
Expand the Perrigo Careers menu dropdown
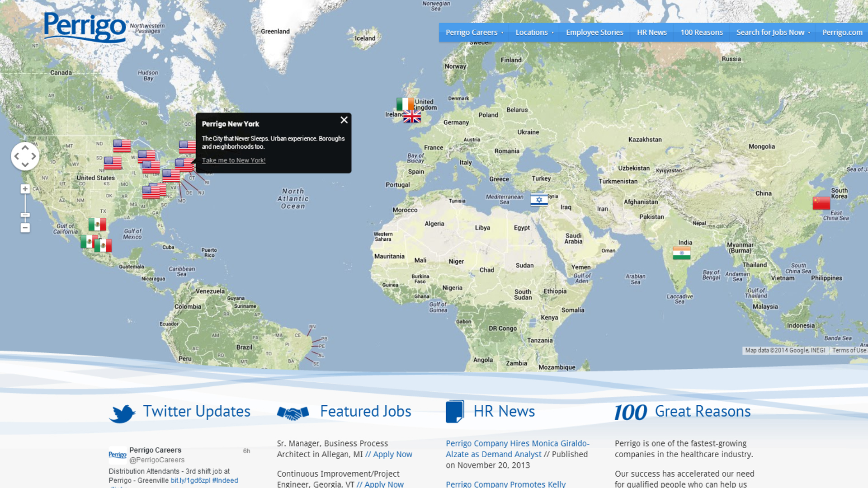click(474, 33)
